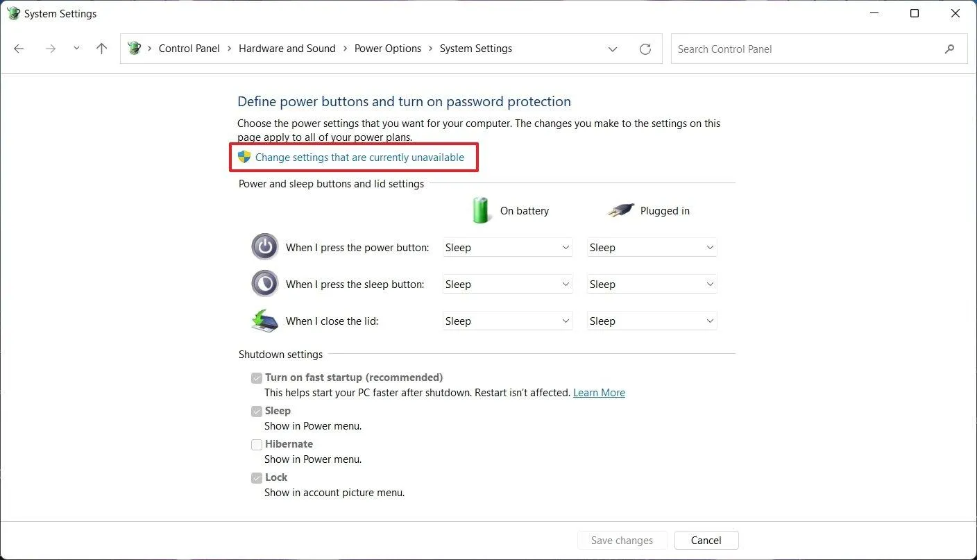
Task: Click the search magnifier icon
Action: point(950,49)
